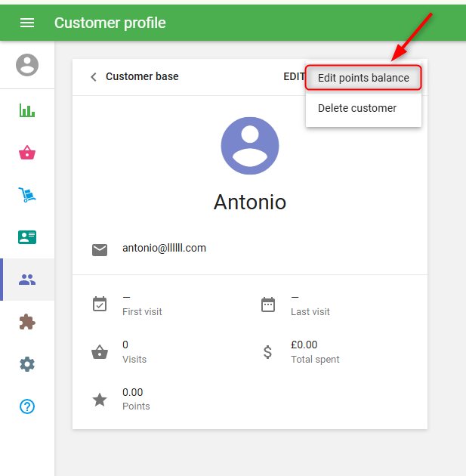Choose Delete customer from the menu
This screenshot has width=466, height=476.
(357, 108)
